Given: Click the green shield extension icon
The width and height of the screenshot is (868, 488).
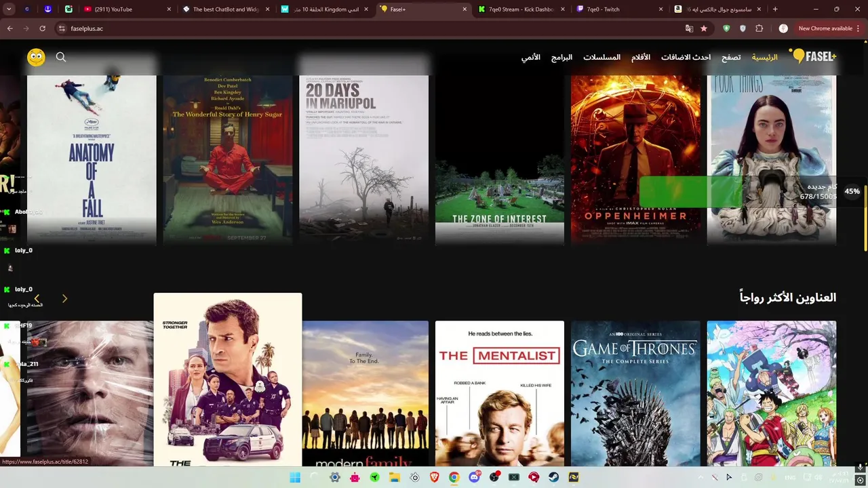Looking at the screenshot, I should [x=726, y=28].
